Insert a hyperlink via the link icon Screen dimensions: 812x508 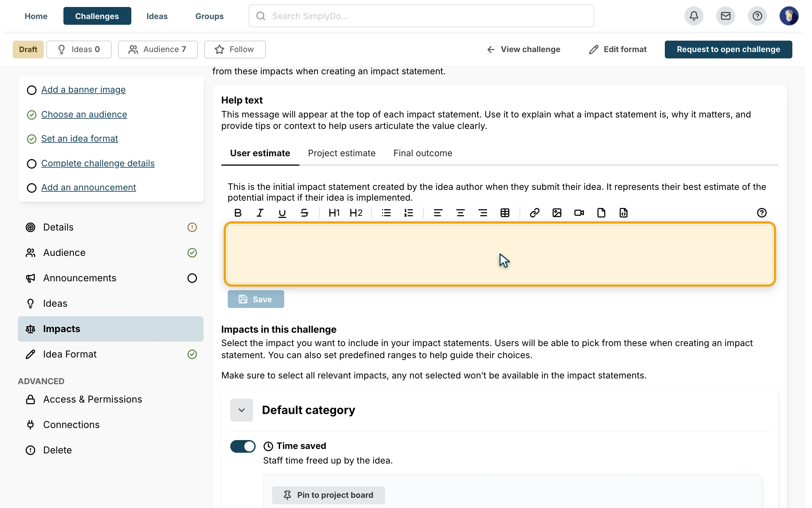pyautogui.click(x=534, y=213)
